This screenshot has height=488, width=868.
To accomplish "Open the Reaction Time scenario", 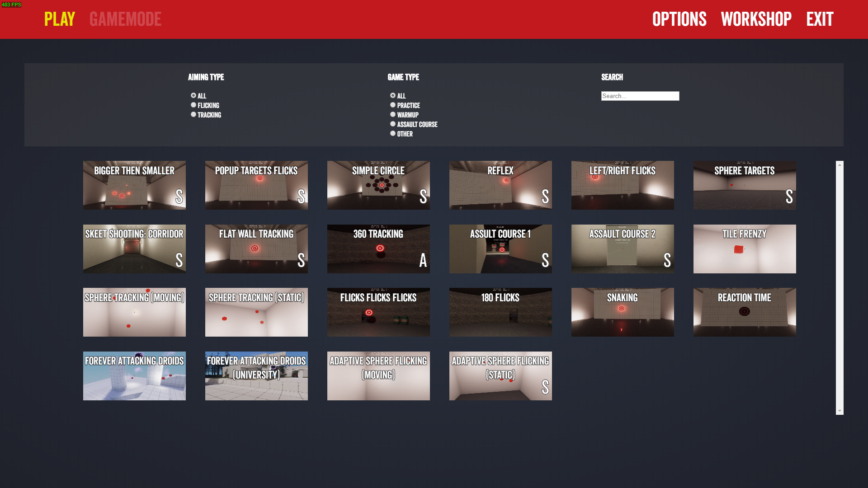I will coord(745,312).
